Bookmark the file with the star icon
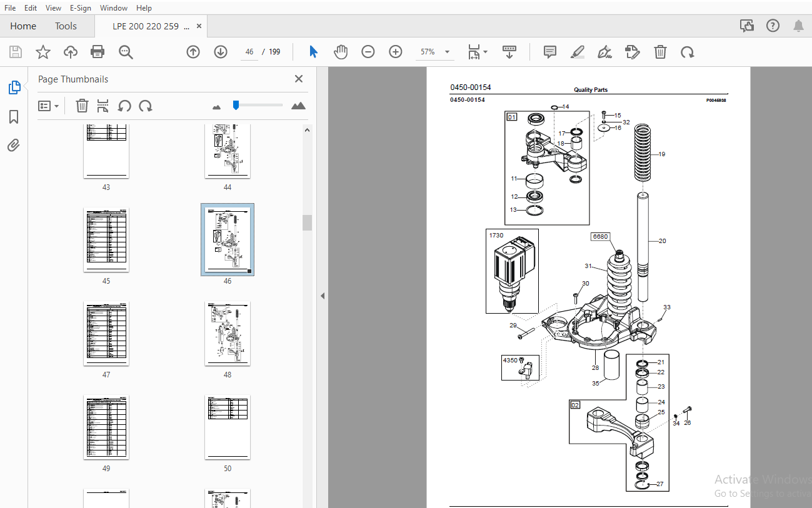The image size is (812, 508). point(43,52)
